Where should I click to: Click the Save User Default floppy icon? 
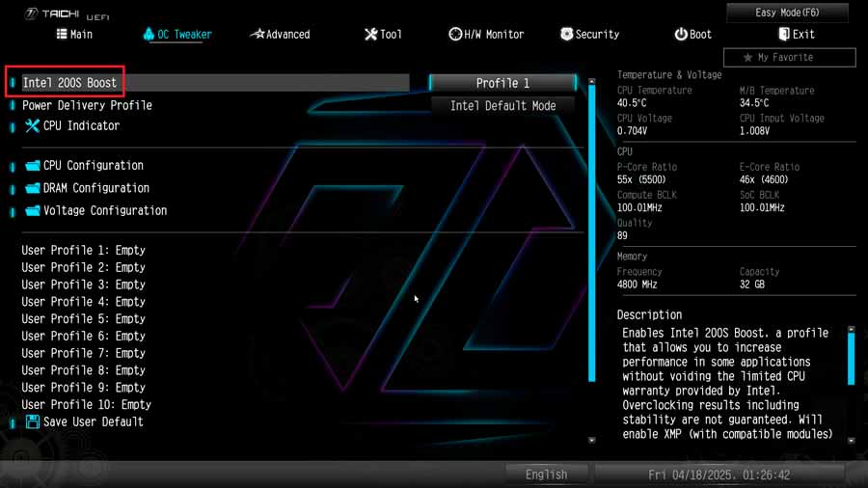tap(33, 422)
